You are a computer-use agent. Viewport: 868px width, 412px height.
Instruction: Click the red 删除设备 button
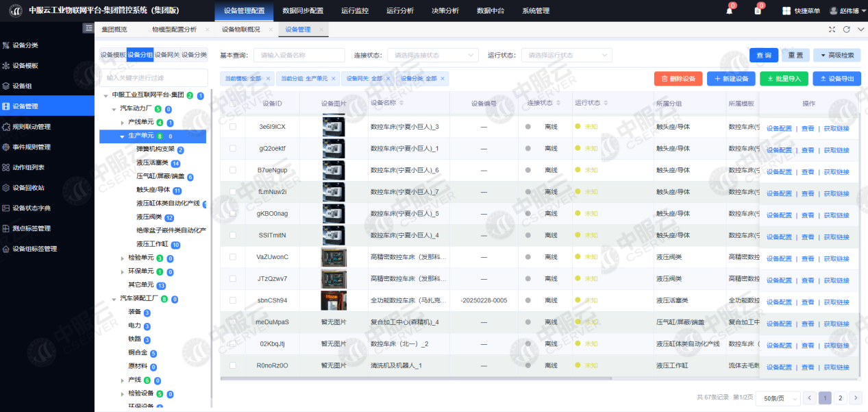[678, 79]
